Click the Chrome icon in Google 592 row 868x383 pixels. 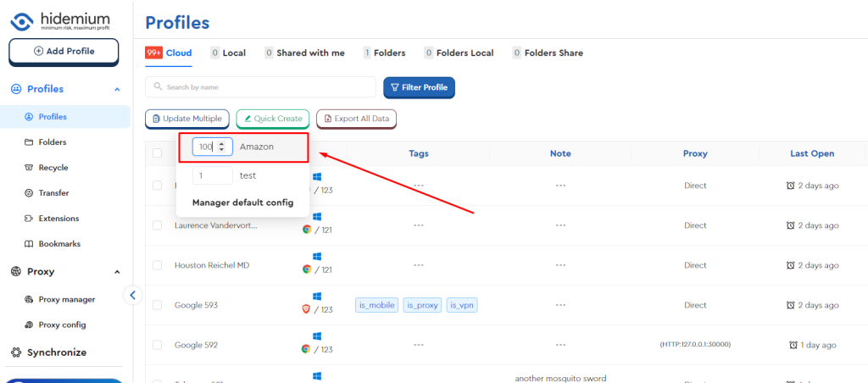[307, 349]
